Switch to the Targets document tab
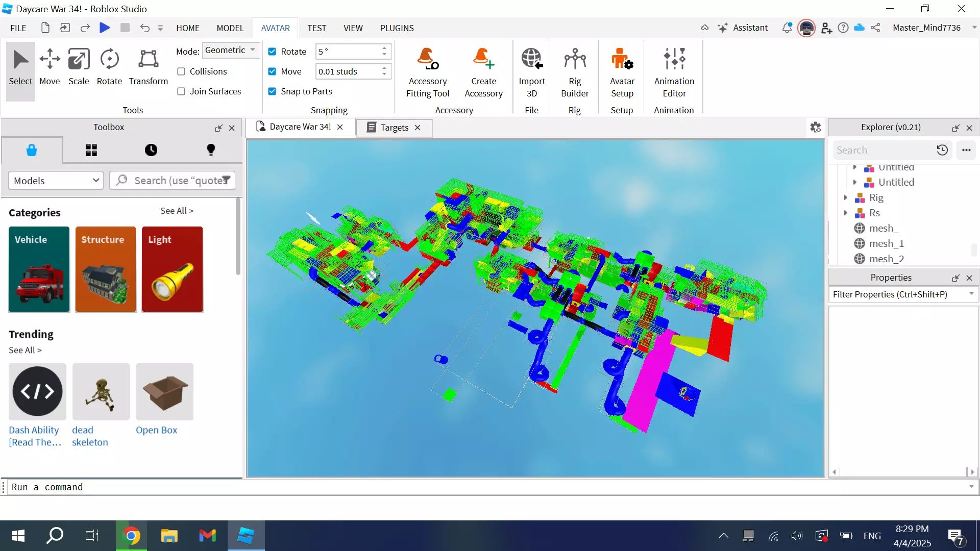980x551 pixels. coord(394,128)
